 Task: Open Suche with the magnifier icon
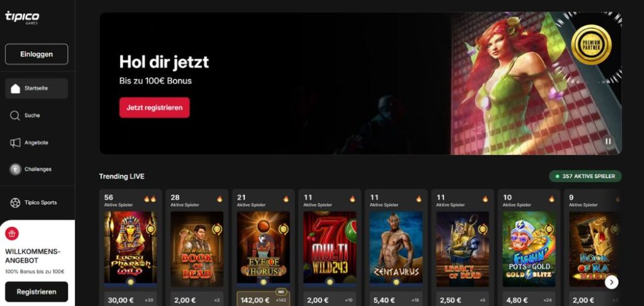pyautogui.click(x=15, y=116)
